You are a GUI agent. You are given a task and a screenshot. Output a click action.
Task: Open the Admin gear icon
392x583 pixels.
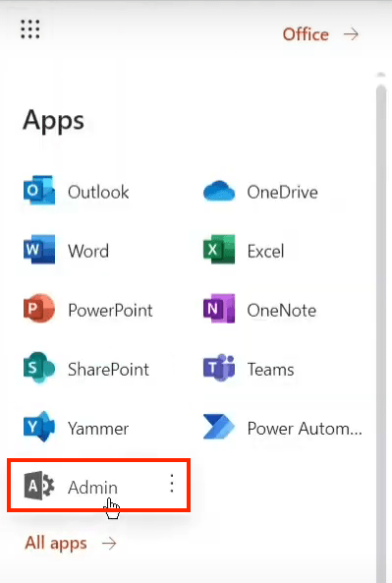tap(39, 486)
